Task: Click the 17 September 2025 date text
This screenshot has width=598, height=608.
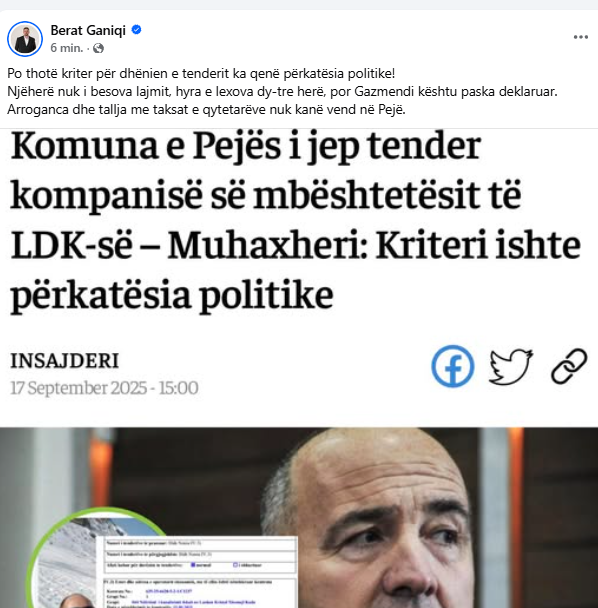Action: pyautogui.click(x=104, y=388)
